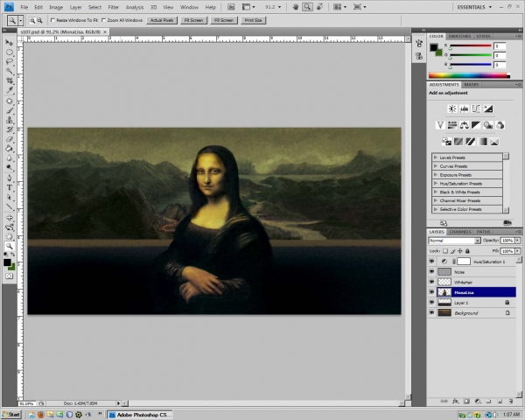Switch to the Channels tab
525x420 pixels.
(460, 232)
